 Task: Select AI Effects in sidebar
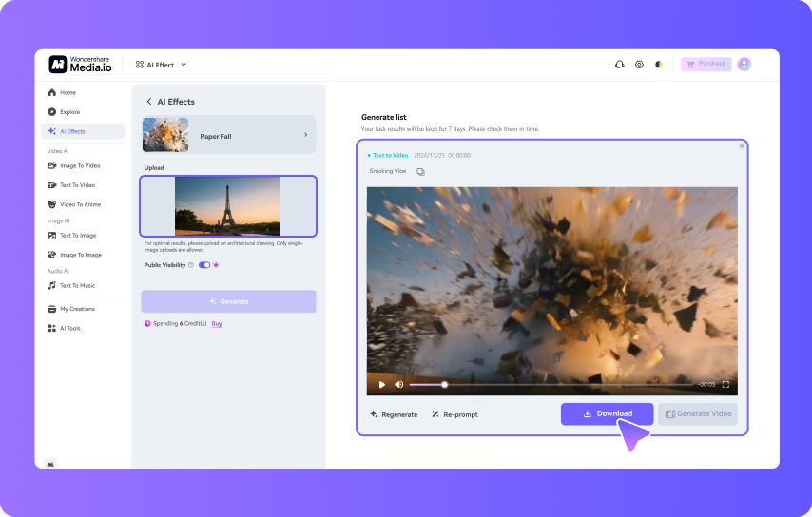[83, 131]
